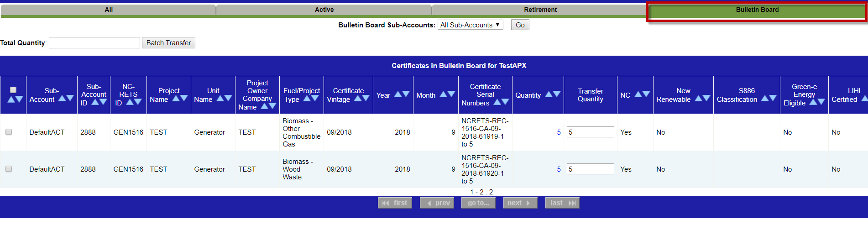Viewport: 868px width, 225px height.
Task: Sort New Renewable column descending arrow
Action: click(706, 98)
